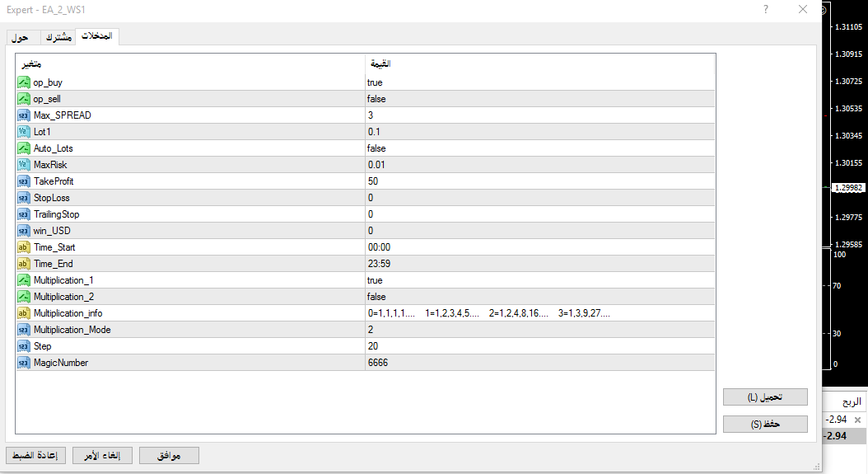Click the op_buy boolean type icon
Image resolution: width=868 pixels, height=474 pixels.
coord(24,82)
